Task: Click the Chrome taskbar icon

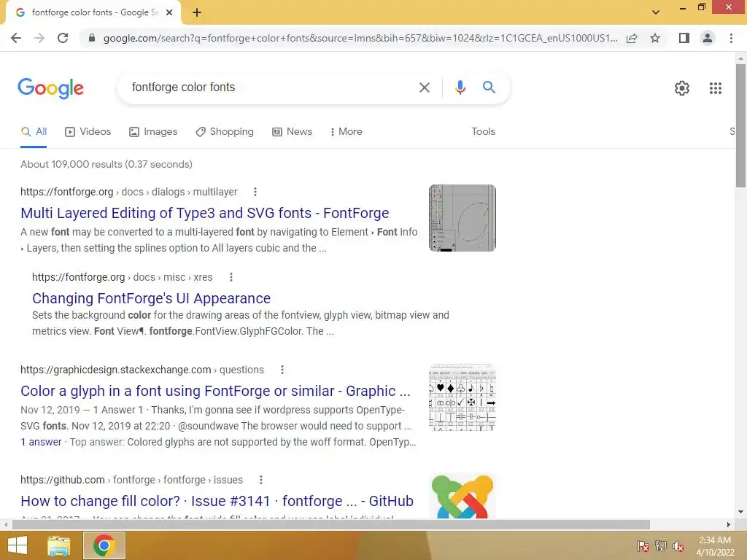Action: 104,545
